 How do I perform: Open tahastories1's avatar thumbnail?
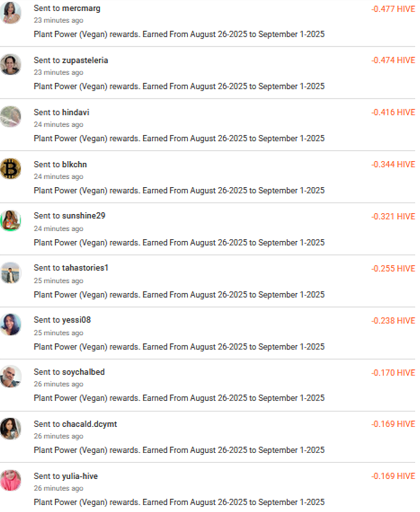point(10,273)
